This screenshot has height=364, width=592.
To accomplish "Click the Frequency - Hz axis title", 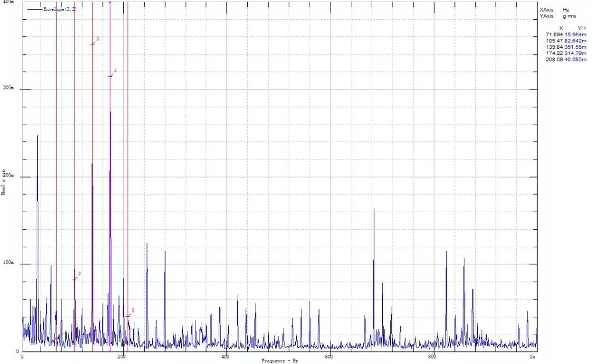I will [x=280, y=361].
